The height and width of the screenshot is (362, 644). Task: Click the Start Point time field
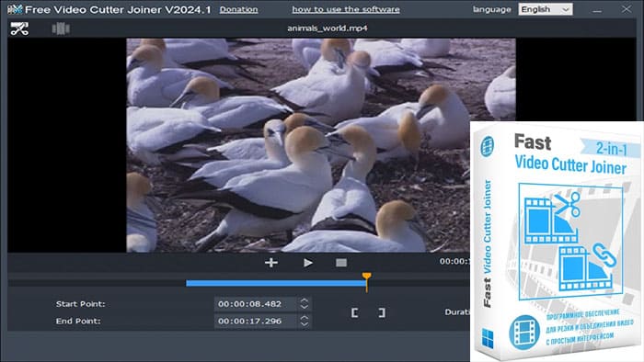pos(256,304)
